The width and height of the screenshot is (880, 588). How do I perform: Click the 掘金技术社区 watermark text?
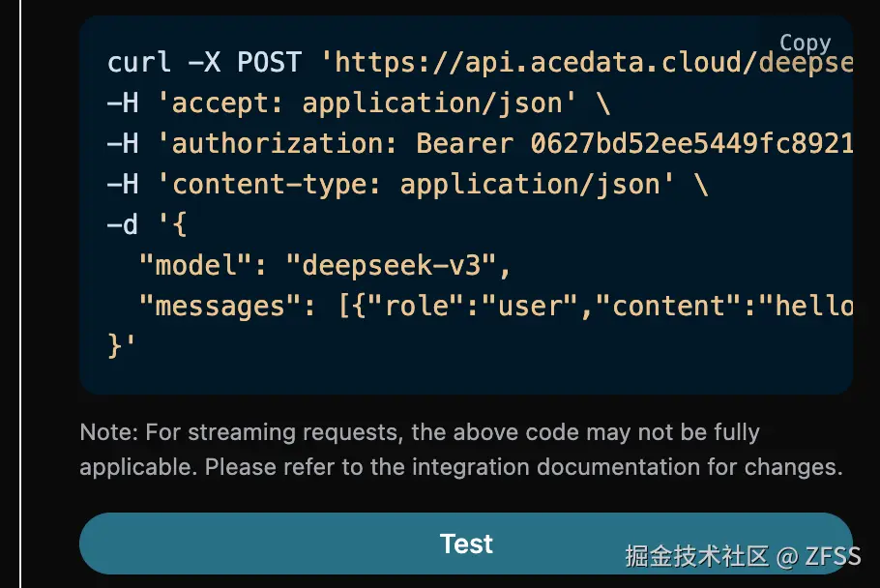696,556
